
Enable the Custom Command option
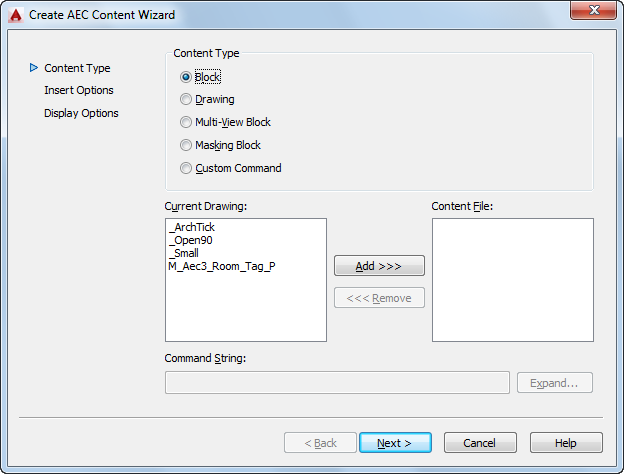(x=186, y=169)
